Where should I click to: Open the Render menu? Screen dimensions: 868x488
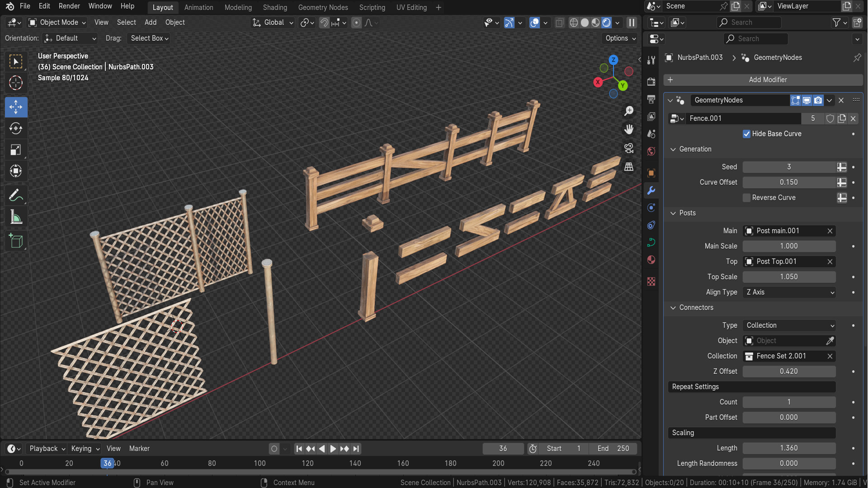[69, 6]
